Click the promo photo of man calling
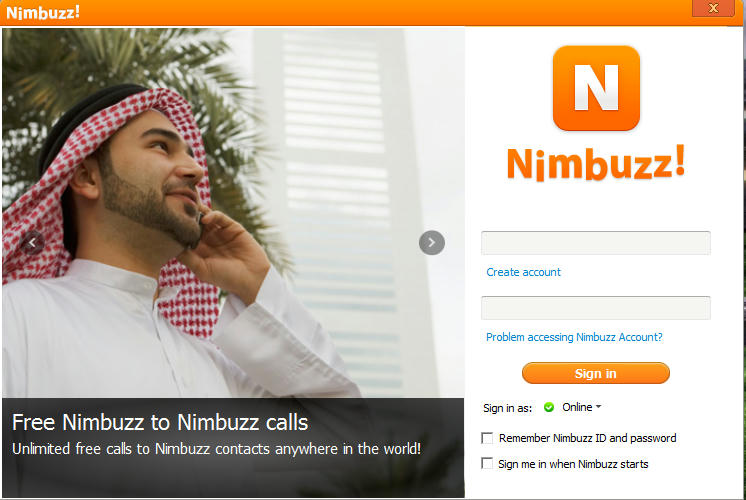The height and width of the screenshot is (500, 746). pos(233,212)
